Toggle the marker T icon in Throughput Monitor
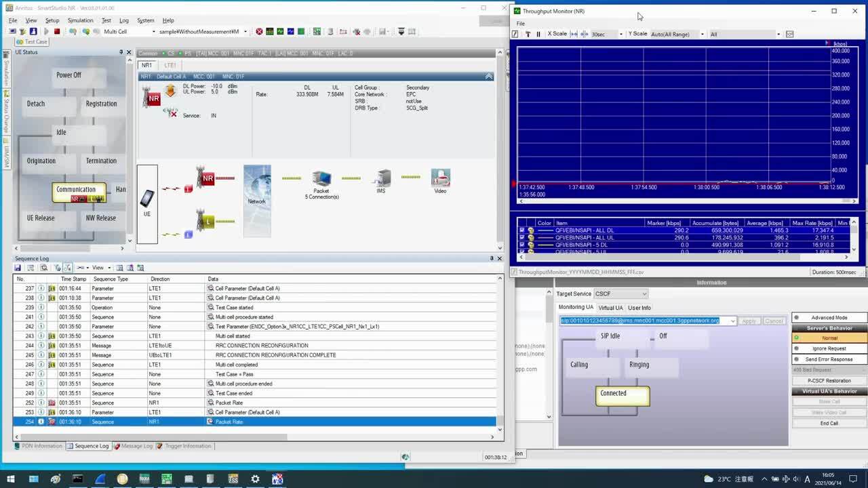868x488 pixels. 528,34
